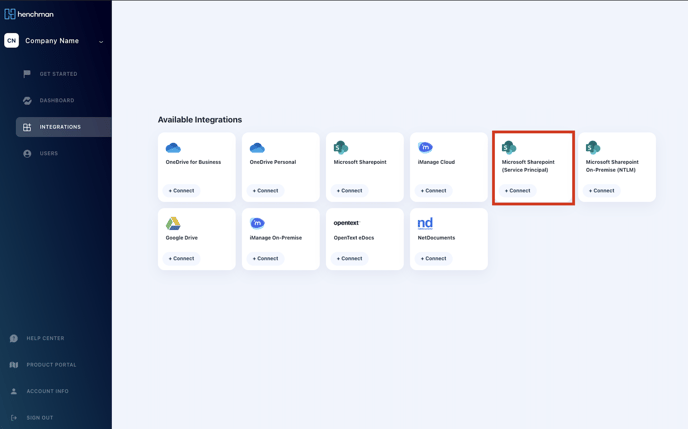Click the Sign Out icon

pos(14,418)
